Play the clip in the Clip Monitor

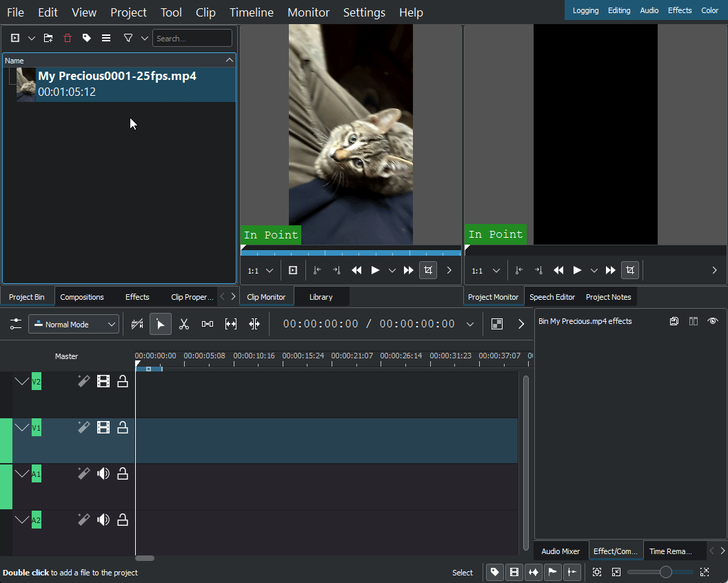click(x=375, y=270)
